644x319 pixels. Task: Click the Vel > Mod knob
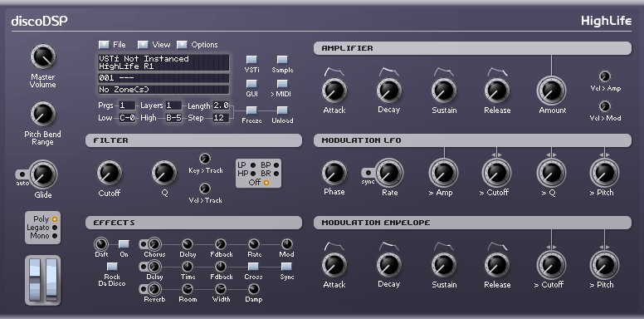(x=605, y=106)
